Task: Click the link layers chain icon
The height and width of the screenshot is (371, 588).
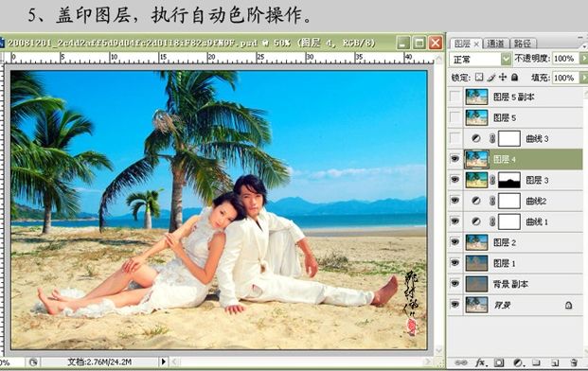Action: (x=461, y=362)
